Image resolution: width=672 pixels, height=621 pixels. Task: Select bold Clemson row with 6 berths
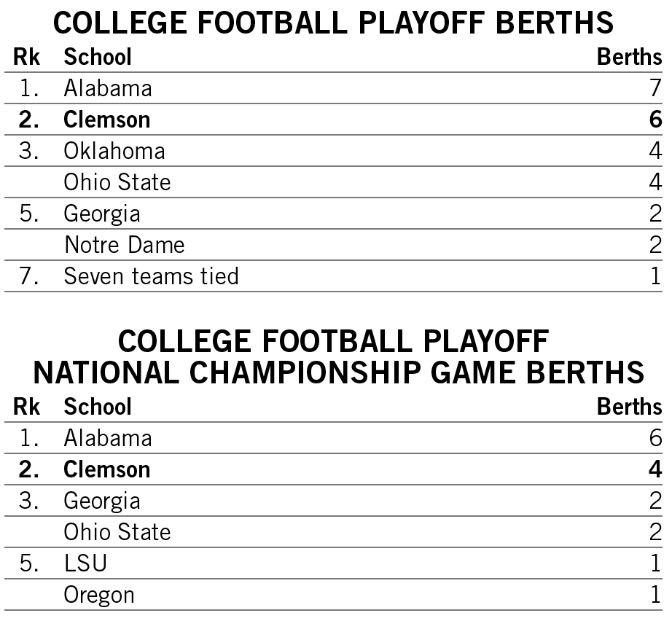click(107, 120)
